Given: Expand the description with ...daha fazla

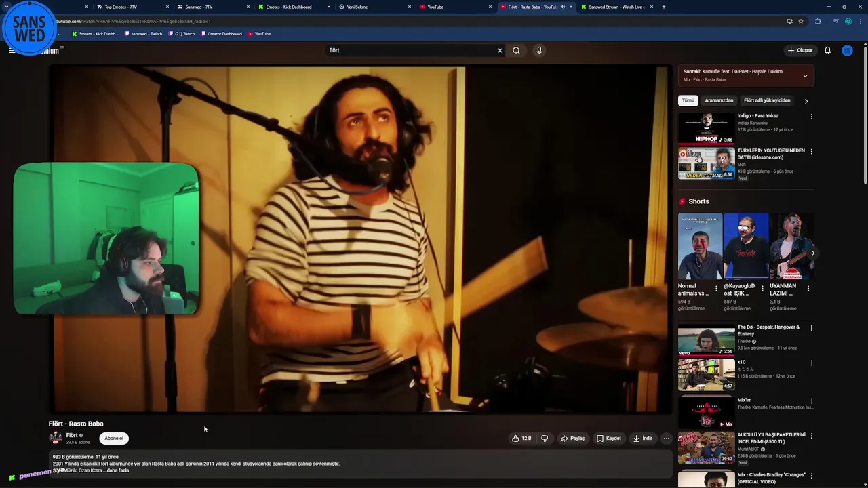Looking at the screenshot, I should click(x=115, y=470).
